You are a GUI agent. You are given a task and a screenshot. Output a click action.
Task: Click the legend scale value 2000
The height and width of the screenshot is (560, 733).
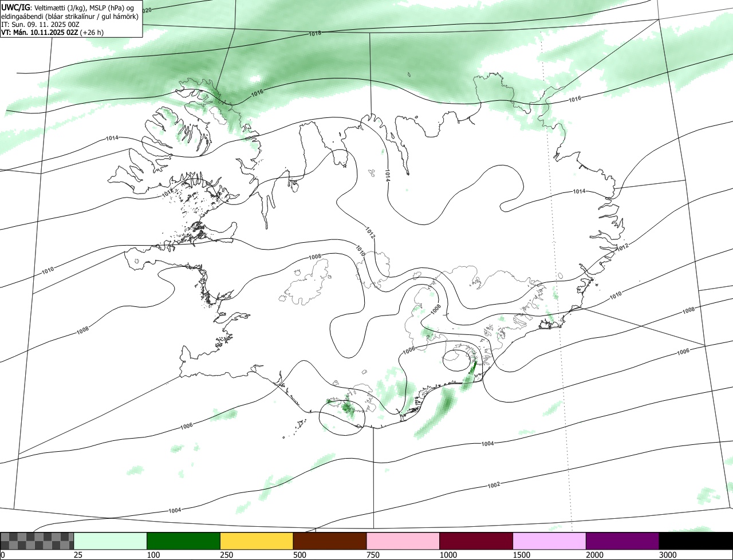tap(594, 555)
